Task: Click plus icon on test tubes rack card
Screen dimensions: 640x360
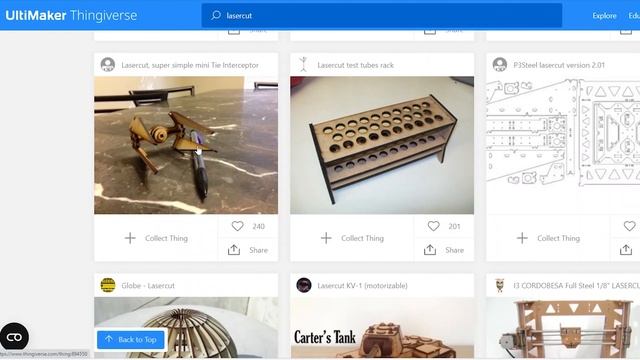Action: tap(326, 238)
